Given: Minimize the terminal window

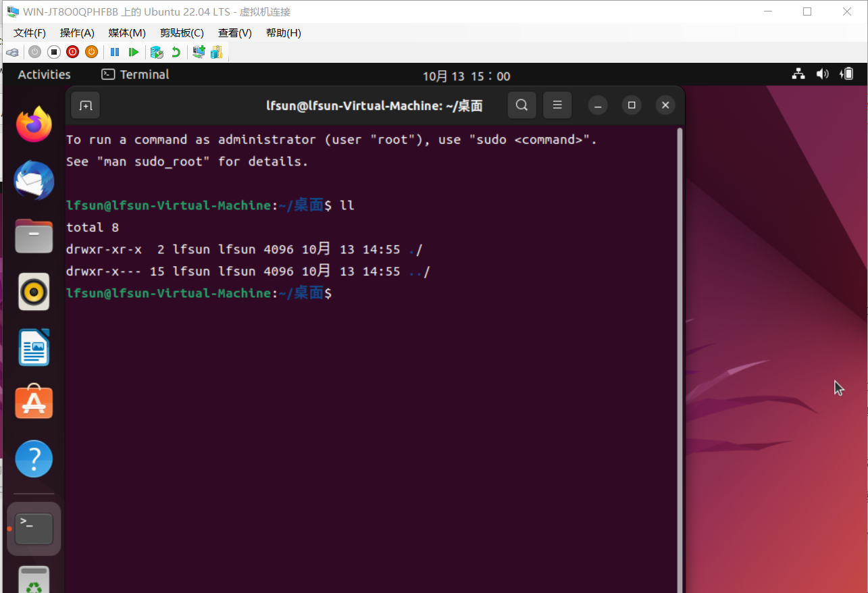Looking at the screenshot, I should tap(597, 105).
